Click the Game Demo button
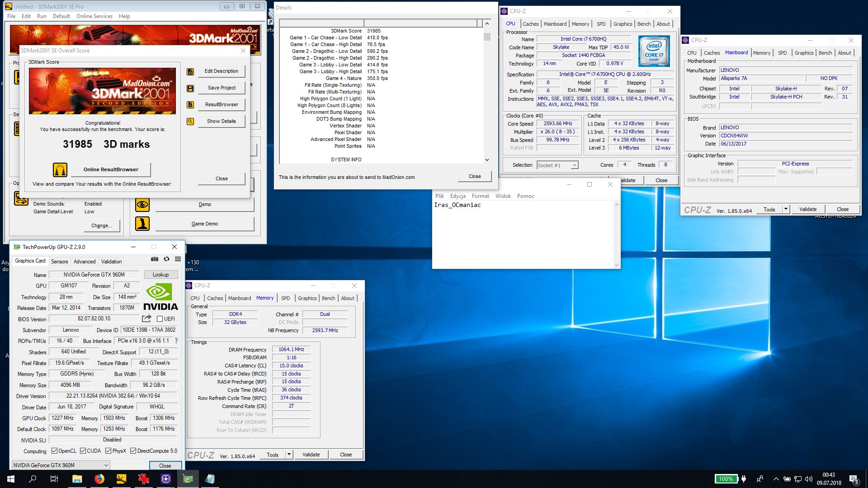Screen dimensions: 868x488 pyautogui.click(x=205, y=224)
